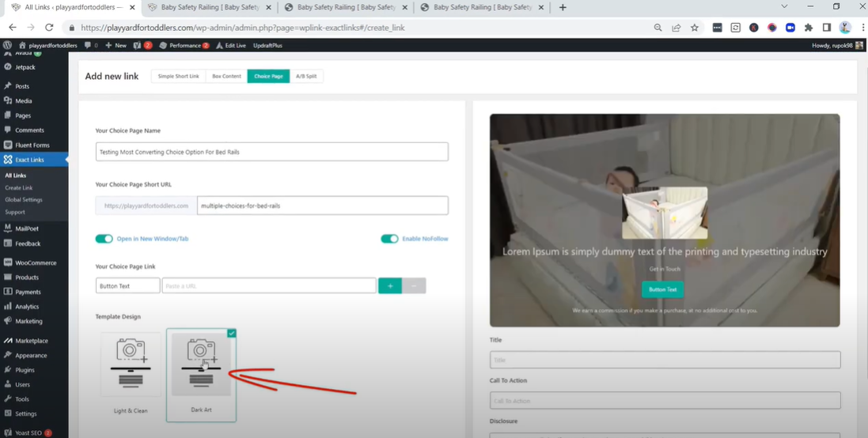Click the WordPress logo in admin bar

(x=7, y=45)
